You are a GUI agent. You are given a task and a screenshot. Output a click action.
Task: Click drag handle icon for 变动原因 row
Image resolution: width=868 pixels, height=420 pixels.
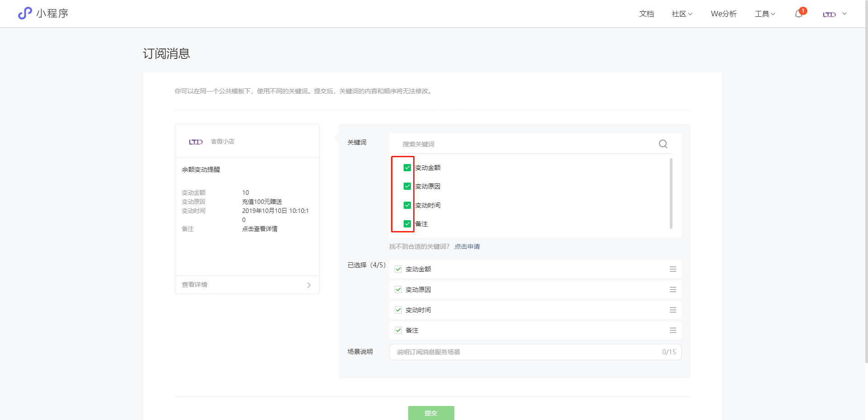pyautogui.click(x=672, y=290)
